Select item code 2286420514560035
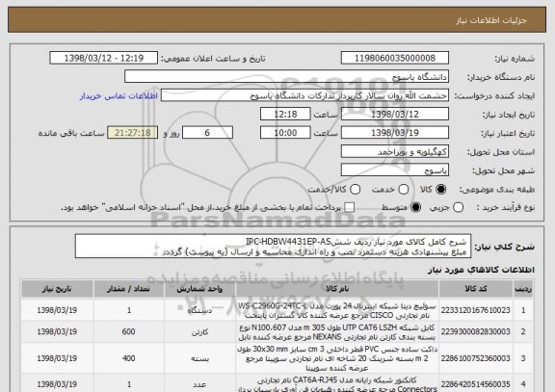The height and width of the screenshot is (392, 555). click(476, 384)
